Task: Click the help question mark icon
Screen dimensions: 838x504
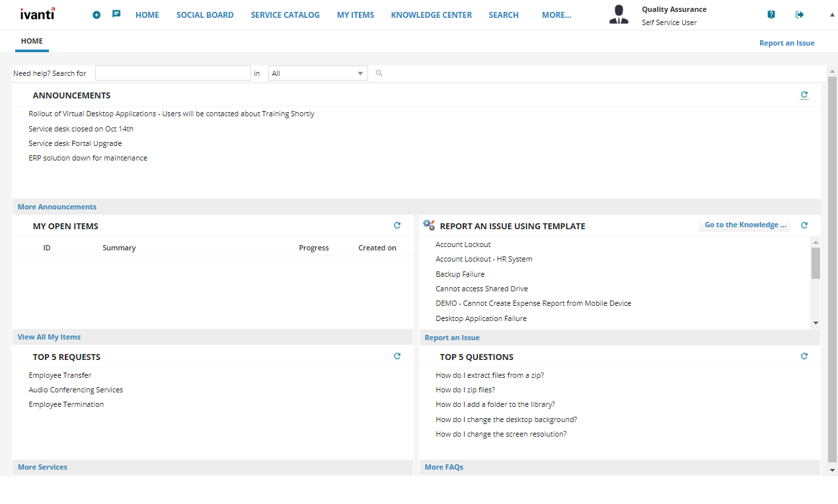Action: 771,13
